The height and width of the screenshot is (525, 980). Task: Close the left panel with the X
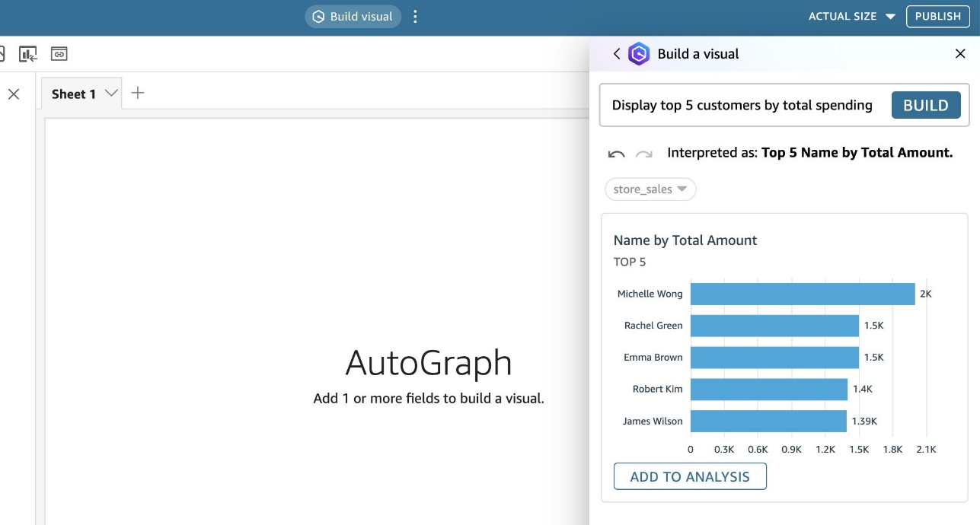tap(14, 94)
